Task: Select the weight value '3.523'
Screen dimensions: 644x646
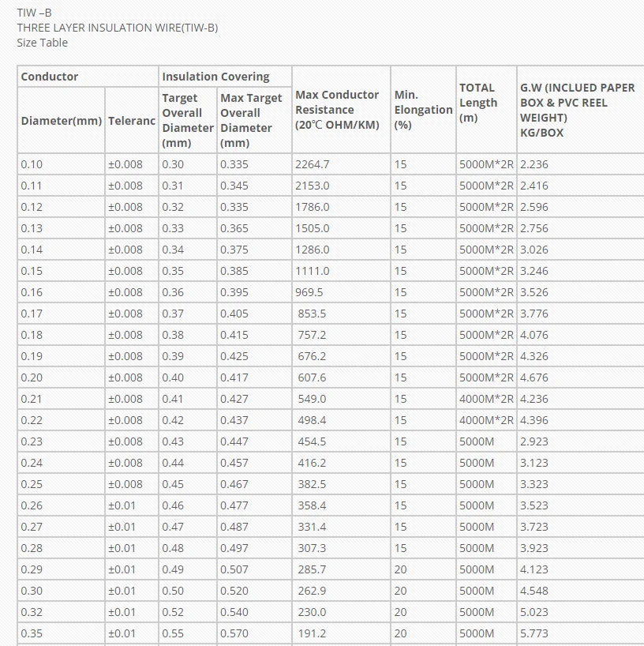Action: 534,505
